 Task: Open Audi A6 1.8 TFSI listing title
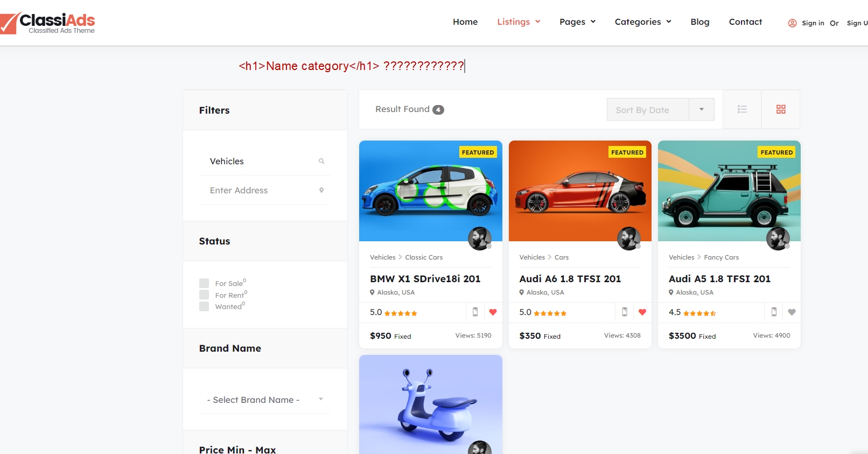tap(570, 279)
